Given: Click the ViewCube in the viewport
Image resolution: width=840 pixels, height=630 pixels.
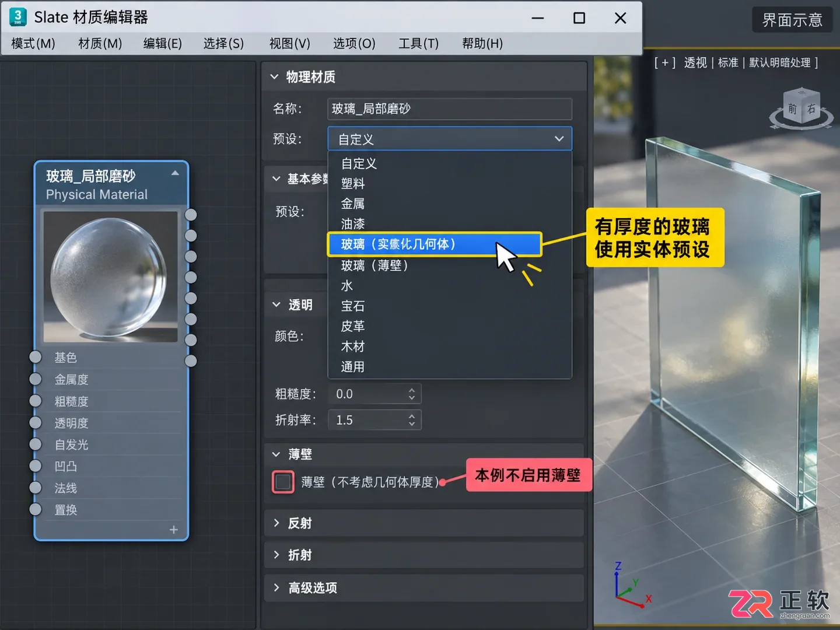Looking at the screenshot, I should click(x=801, y=108).
